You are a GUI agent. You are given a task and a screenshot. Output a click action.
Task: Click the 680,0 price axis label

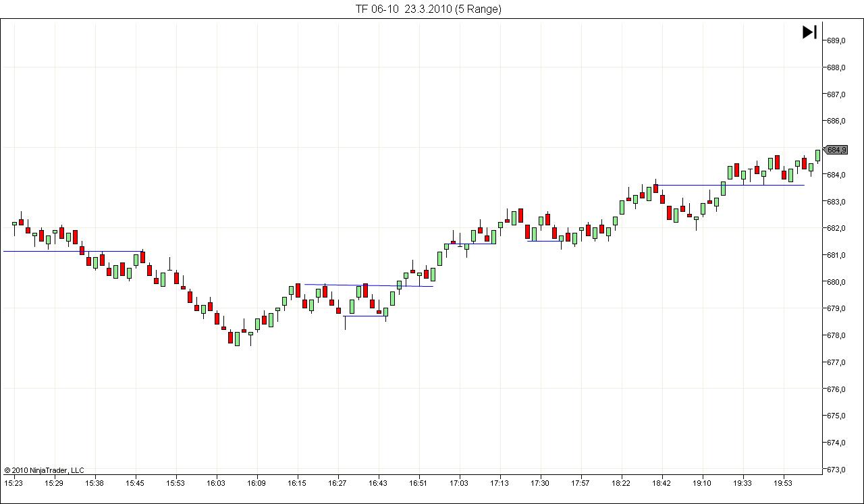pos(836,282)
